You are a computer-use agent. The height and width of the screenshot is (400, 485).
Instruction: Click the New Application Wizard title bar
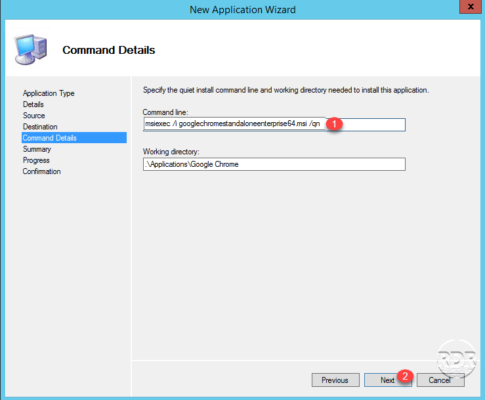(x=242, y=9)
